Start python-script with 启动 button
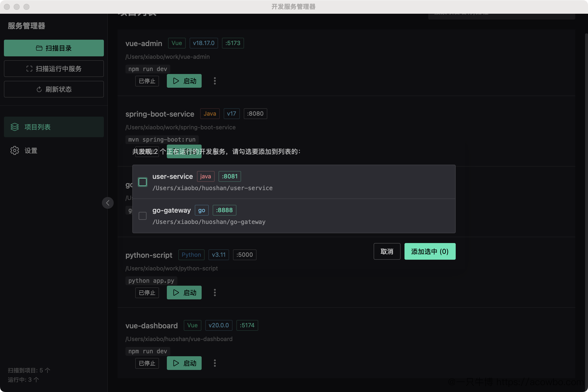 click(x=184, y=293)
